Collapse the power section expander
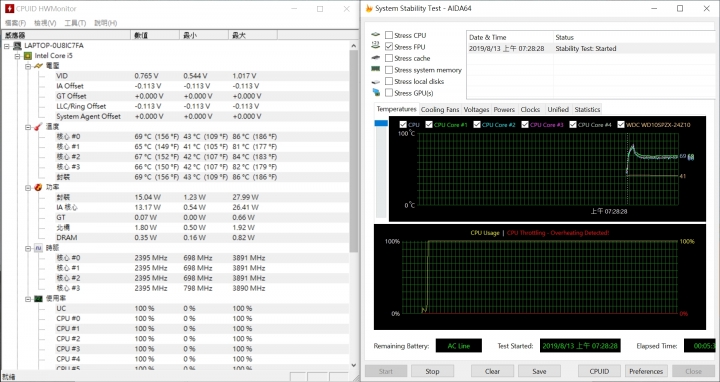 28,187
